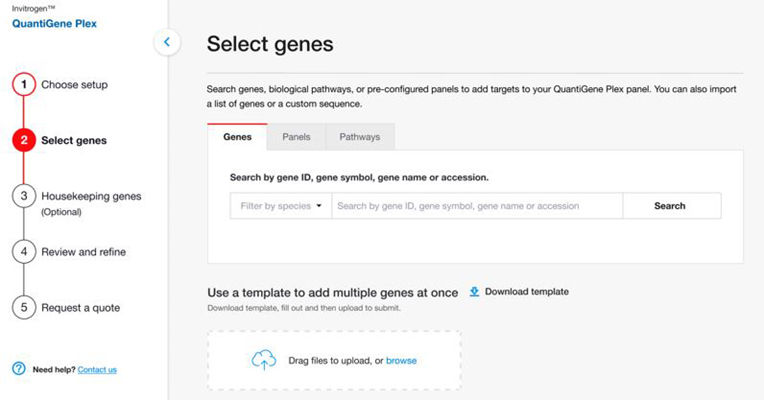Screen dimensions: 764x400
Task: Click the Need help question mark icon
Action: (x=18, y=369)
